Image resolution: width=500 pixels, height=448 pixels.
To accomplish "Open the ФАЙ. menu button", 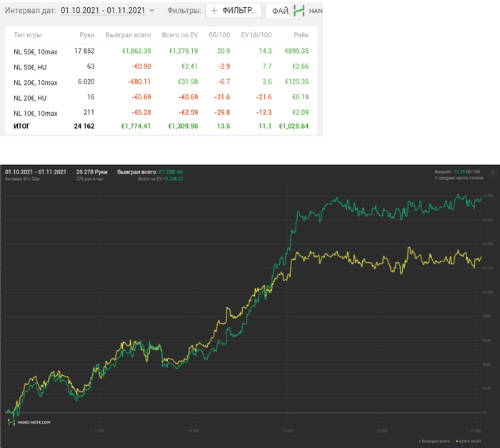I will pyautogui.click(x=278, y=11).
